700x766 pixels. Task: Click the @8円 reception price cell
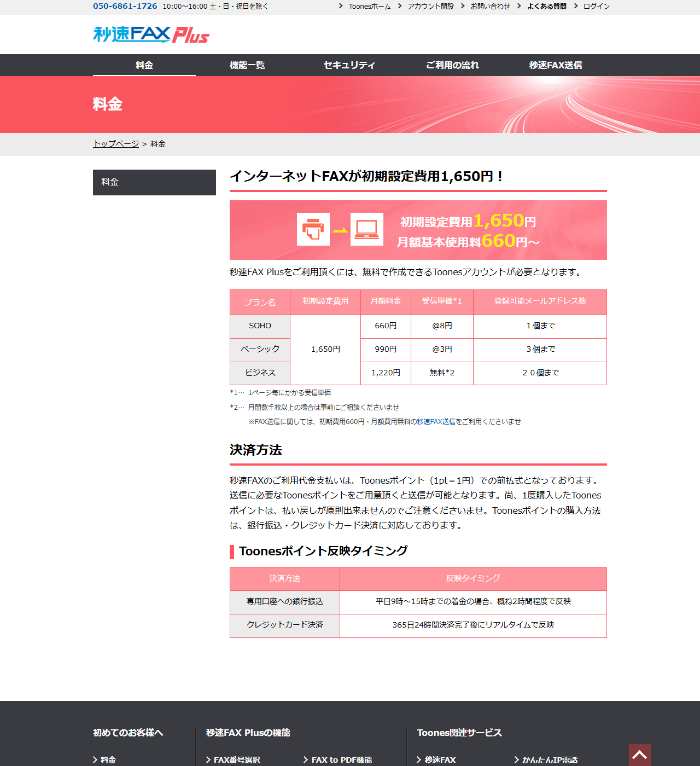(x=442, y=326)
